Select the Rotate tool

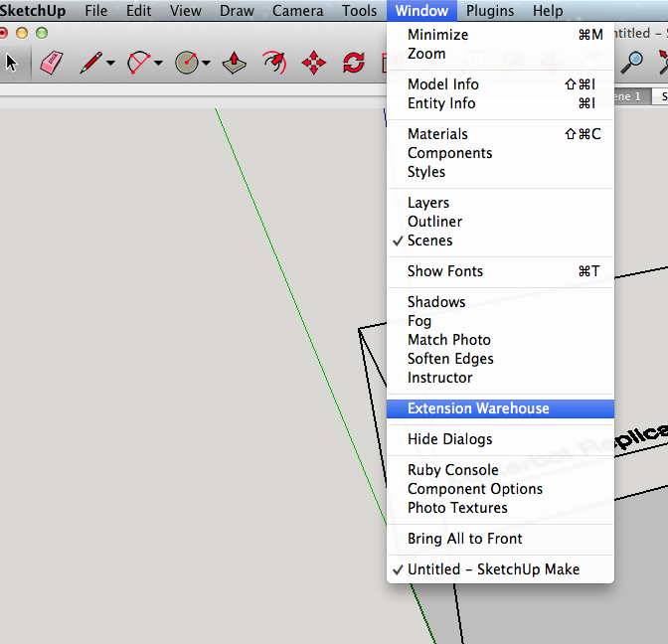point(354,63)
